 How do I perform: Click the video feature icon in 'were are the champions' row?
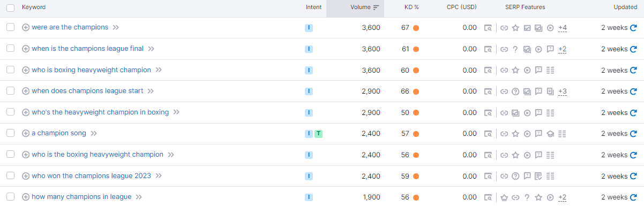click(x=550, y=28)
